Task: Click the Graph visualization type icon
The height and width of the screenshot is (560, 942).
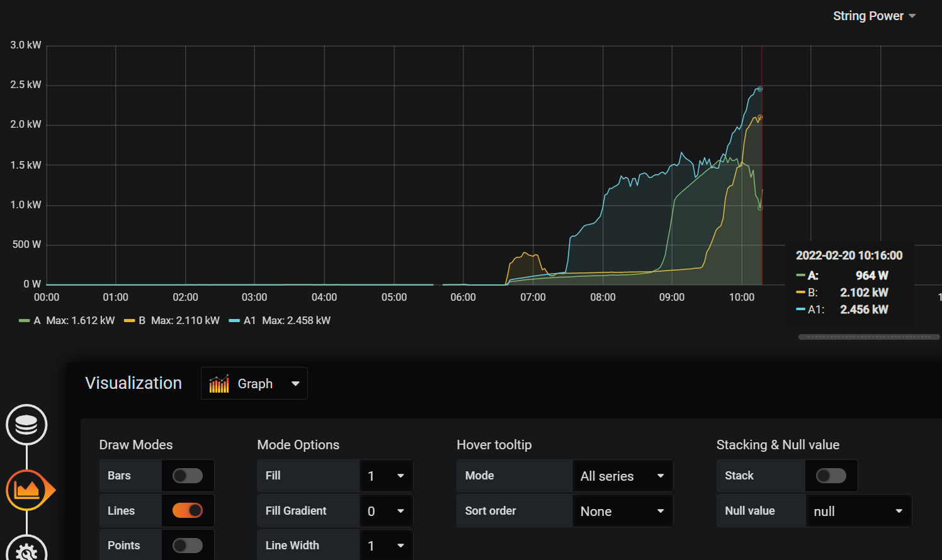Action: (219, 383)
